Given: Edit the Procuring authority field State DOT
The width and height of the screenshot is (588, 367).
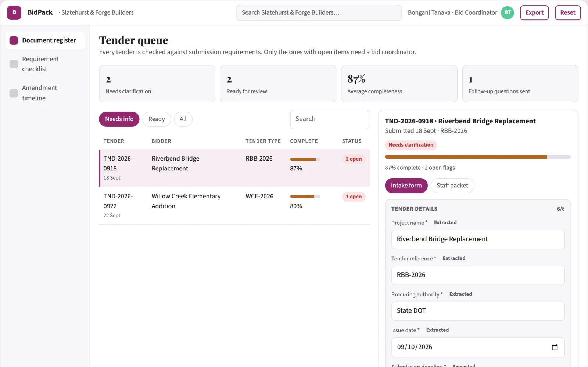Looking at the screenshot, I should pyautogui.click(x=478, y=311).
